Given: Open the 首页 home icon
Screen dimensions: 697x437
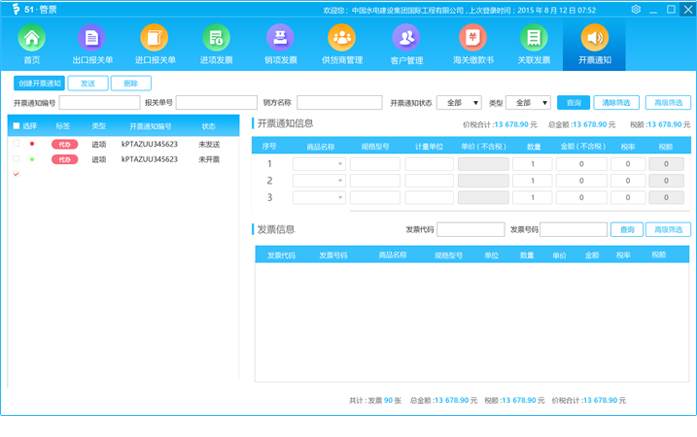Looking at the screenshot, I should pyautogui.click(x=33, y=44).
